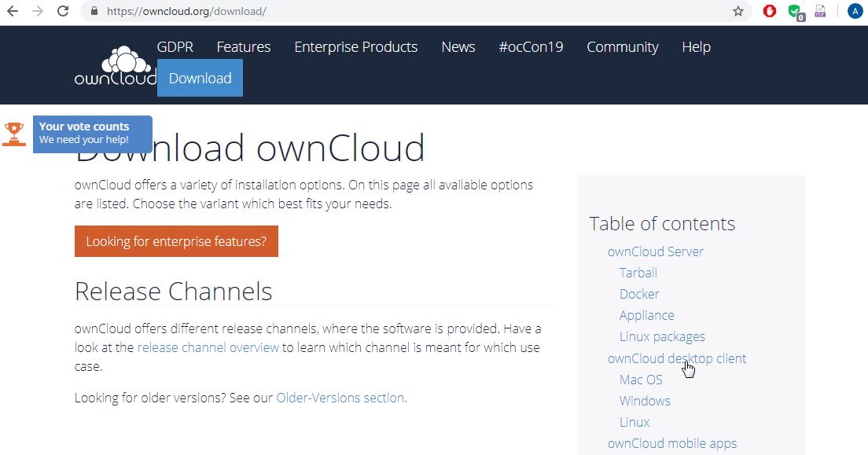Screen dimensions: 868x455
Task: Click the blue Download nav button
Action: (x=200, y=78)
